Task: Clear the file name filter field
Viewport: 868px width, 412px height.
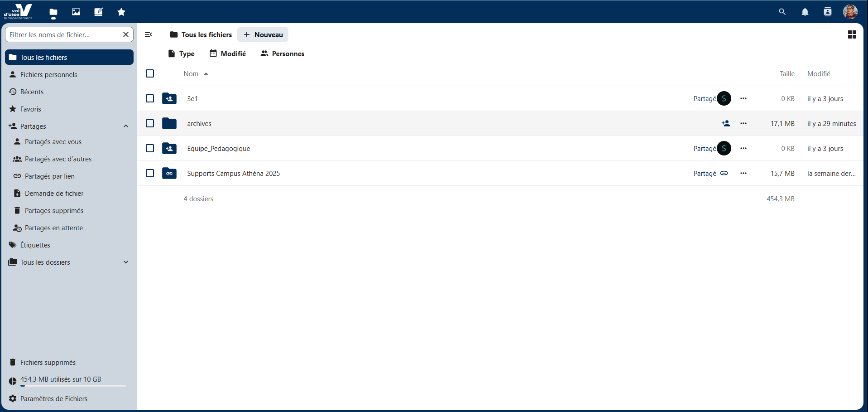Action: tap(126, 34)
